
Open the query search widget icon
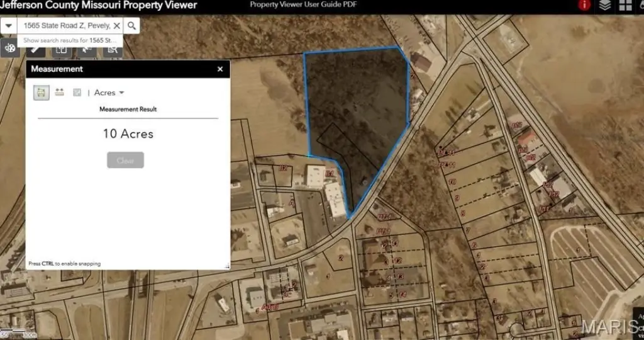click(112, 49)
